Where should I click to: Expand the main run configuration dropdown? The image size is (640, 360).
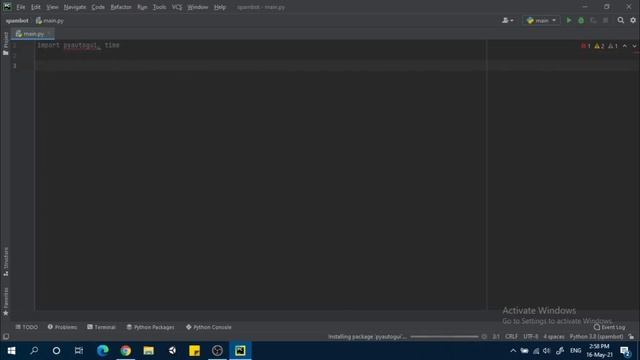click(x=541, y=20)
